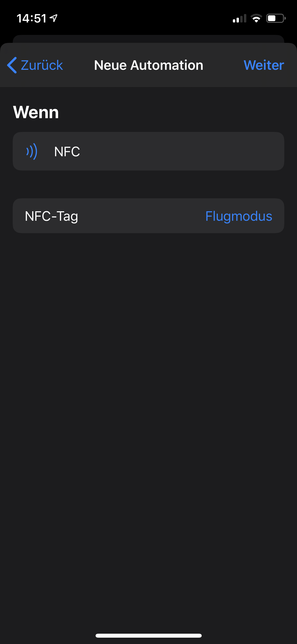Tap the Neue Automation title
Image resolution: width=297 pixels, height=644 pixels.
tap(149, 65)
